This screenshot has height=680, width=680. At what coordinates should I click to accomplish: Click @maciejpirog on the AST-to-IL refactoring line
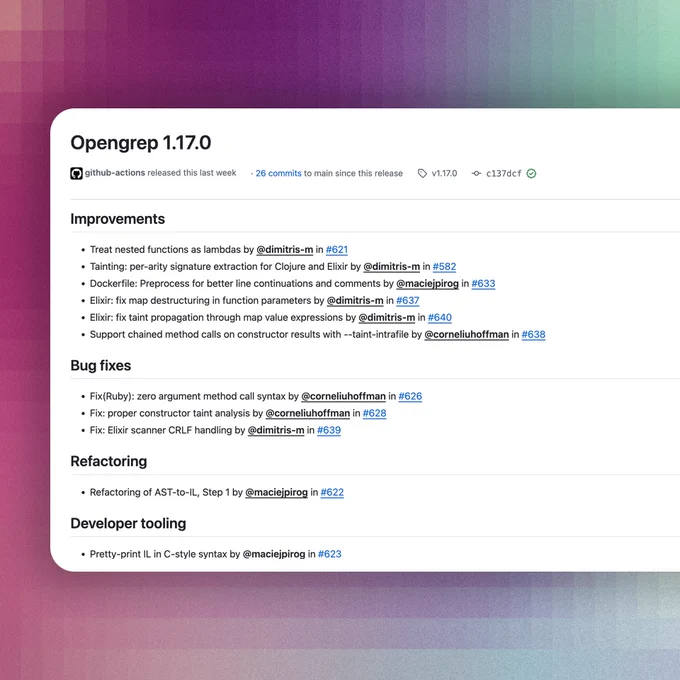[x=276, y=492]
